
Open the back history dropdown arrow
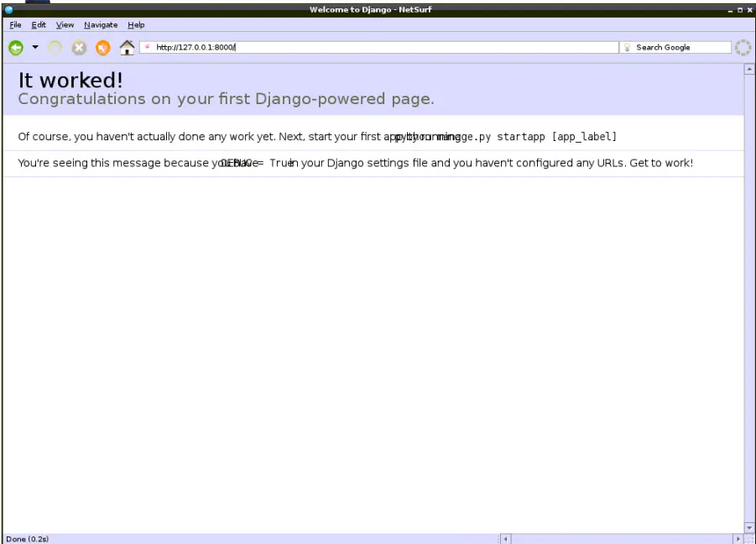click(x=35, y=47)
